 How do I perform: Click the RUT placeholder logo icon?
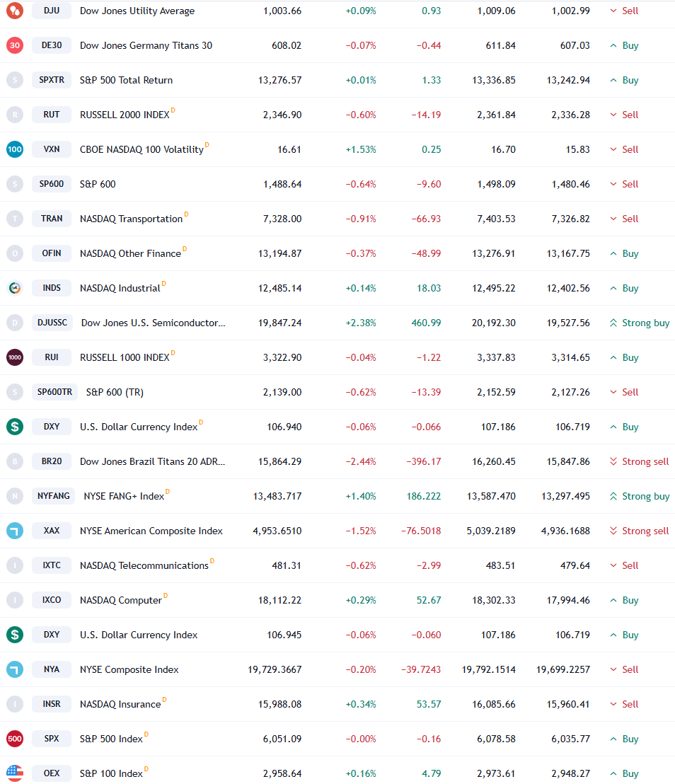tap(14, 115)
